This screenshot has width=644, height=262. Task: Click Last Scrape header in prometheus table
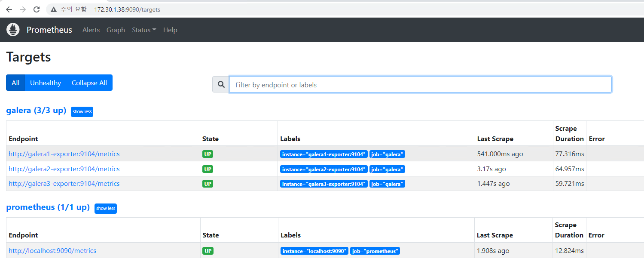[x=495, y=235]
